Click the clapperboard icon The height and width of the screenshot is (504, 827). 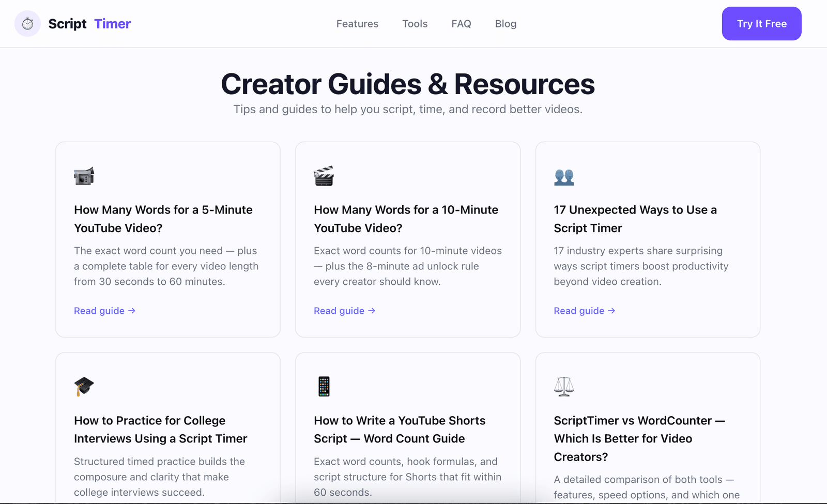pyautogui.click(x=324, y=176)
